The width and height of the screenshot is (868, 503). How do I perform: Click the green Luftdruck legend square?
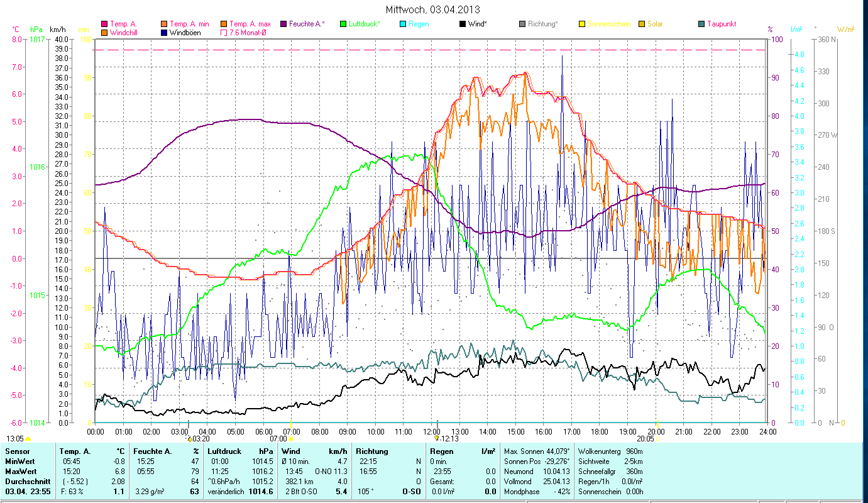(x=343, y=24)
